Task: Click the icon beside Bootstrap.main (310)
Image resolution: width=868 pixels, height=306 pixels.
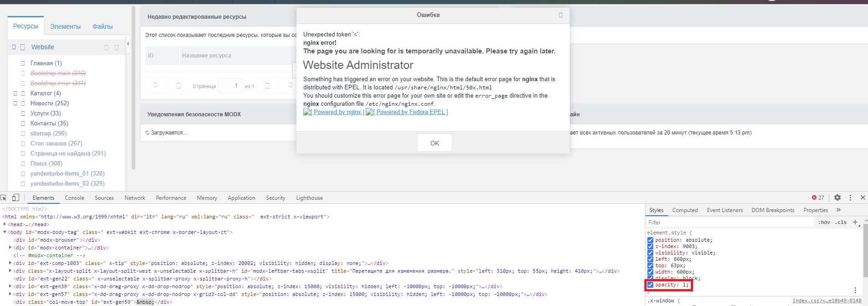Action: tap(23, 73)
